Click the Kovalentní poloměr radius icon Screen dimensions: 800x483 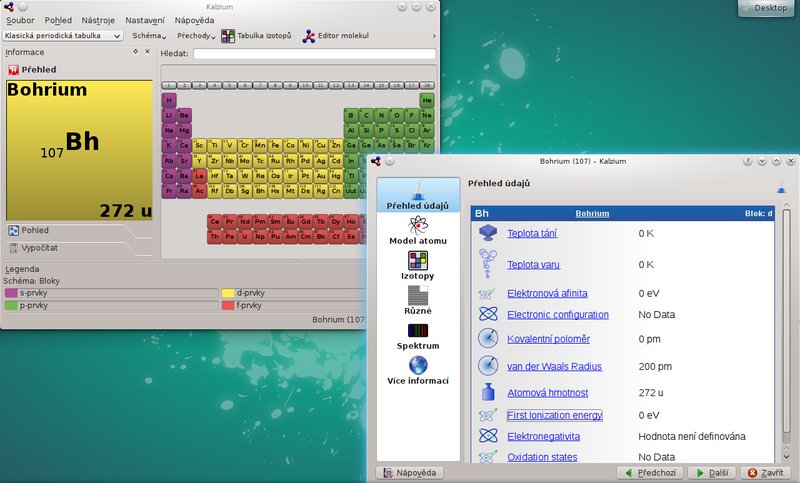pos(488,338)
